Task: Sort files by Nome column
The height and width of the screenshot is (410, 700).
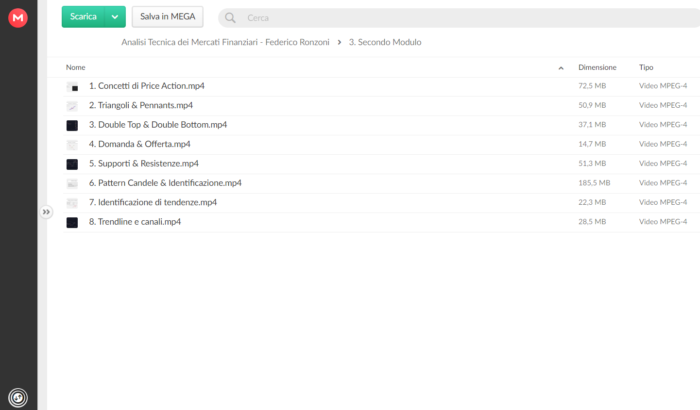Action: [75, 67]
